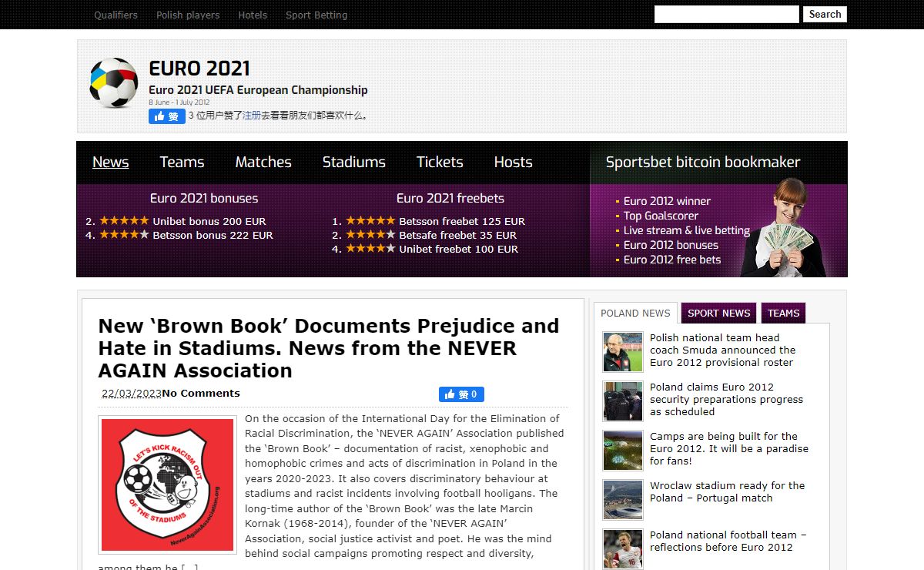This screenshot has height=570, width=924.
Task: Click the woman holding money banner image
Action: (784, 227)
